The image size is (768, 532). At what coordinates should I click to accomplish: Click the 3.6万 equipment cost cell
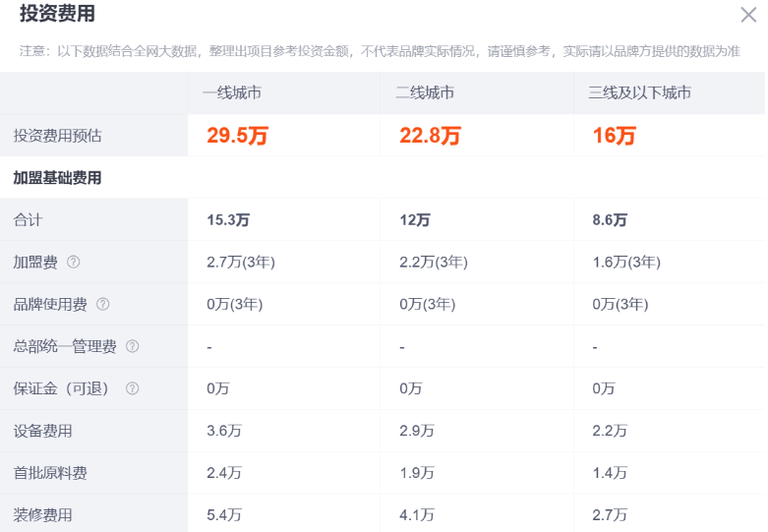[x=224, y=431]
